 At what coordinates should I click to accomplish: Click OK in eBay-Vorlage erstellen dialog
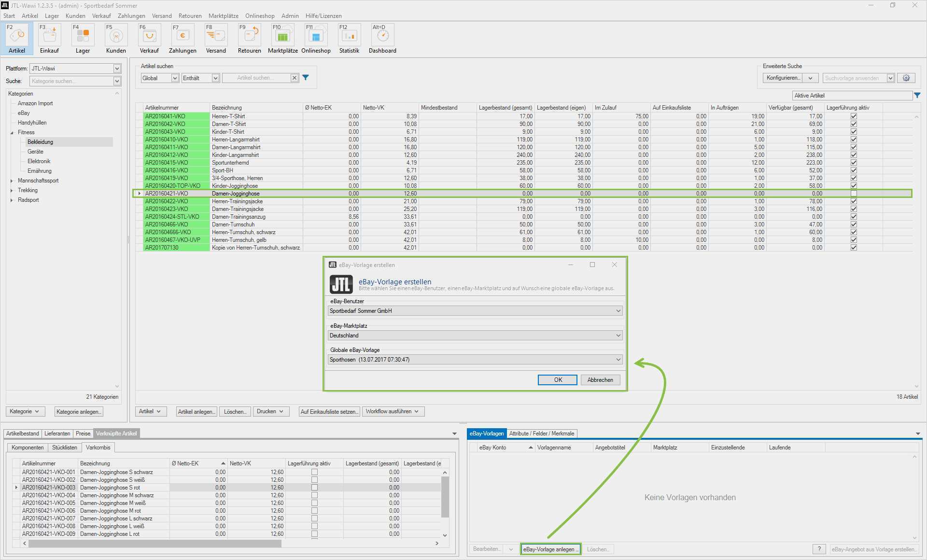click(x=557, y=380)
